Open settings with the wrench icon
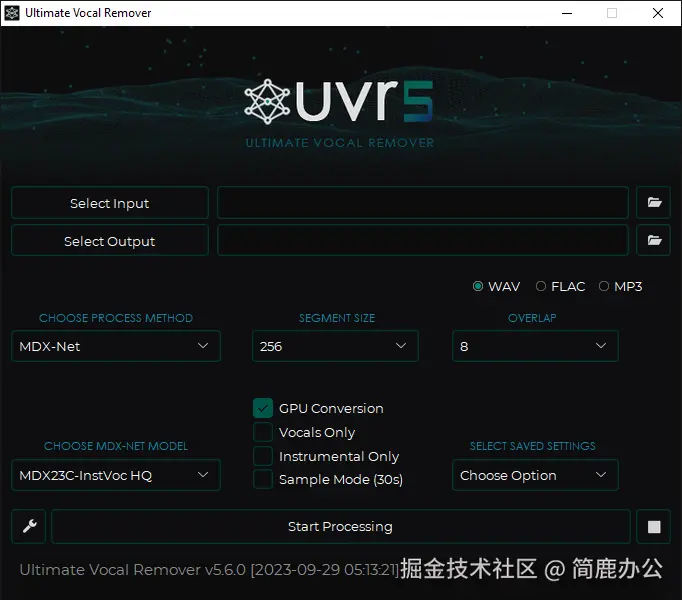The image size is (682, 600). 29,526
